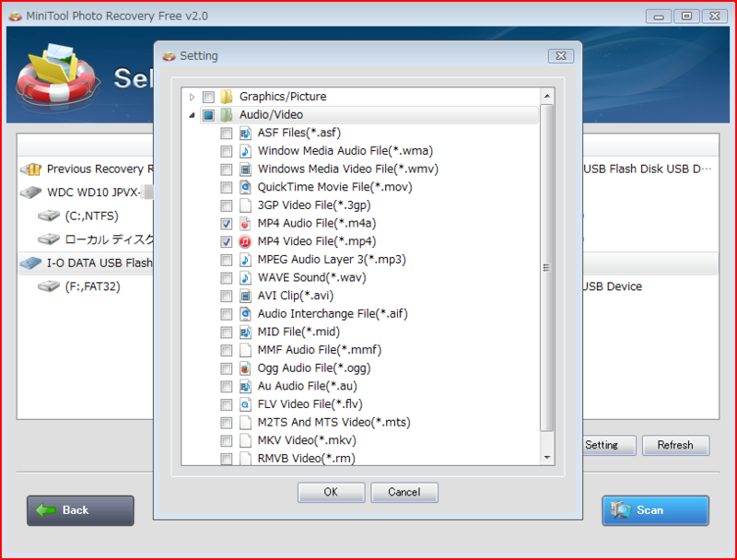
Task: Click the Back button in main window
Action: [80, 510]
